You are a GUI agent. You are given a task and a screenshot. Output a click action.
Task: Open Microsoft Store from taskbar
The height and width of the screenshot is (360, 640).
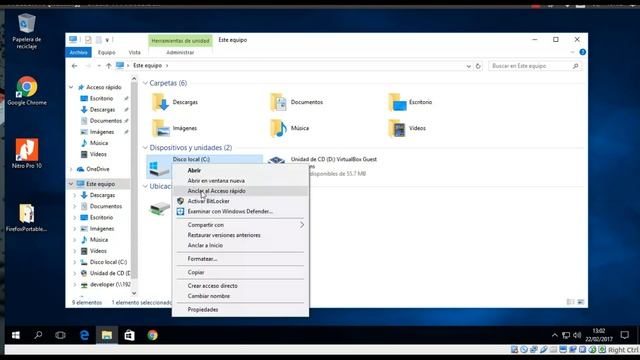pos(129,335)
